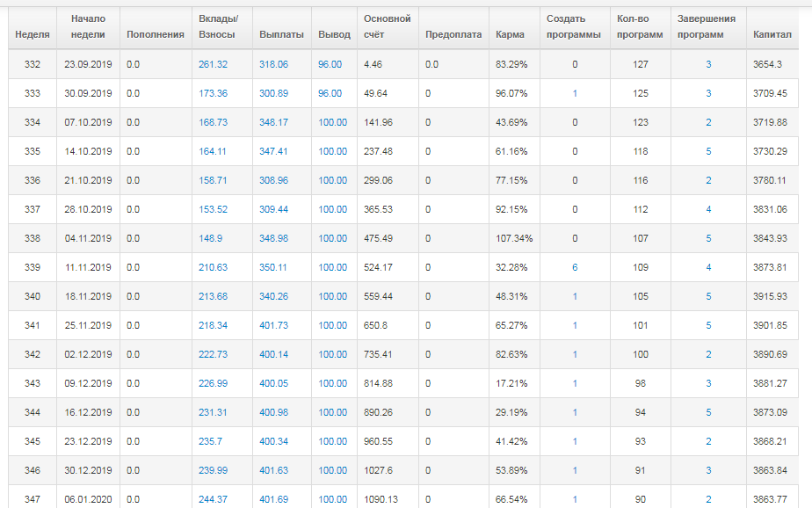Open deposits link 261.32 in week 332

coord(213,64)
